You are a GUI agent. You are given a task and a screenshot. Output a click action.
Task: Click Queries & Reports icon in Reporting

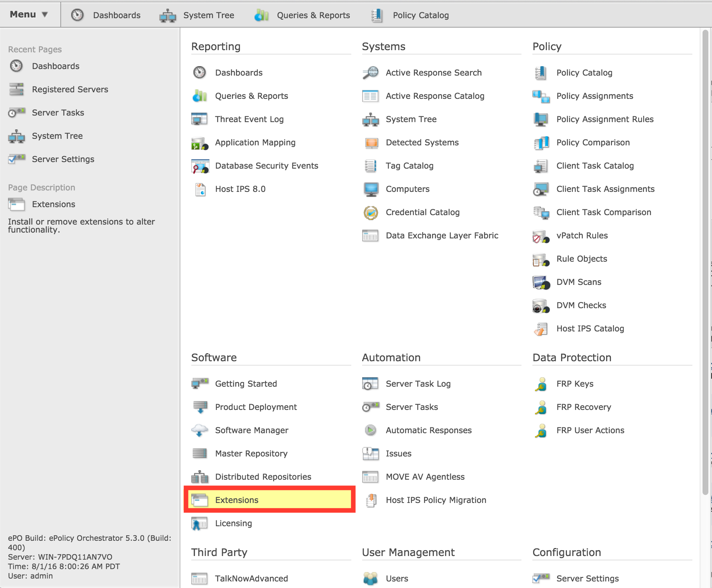pyautogui.click(x=199, y=96)
